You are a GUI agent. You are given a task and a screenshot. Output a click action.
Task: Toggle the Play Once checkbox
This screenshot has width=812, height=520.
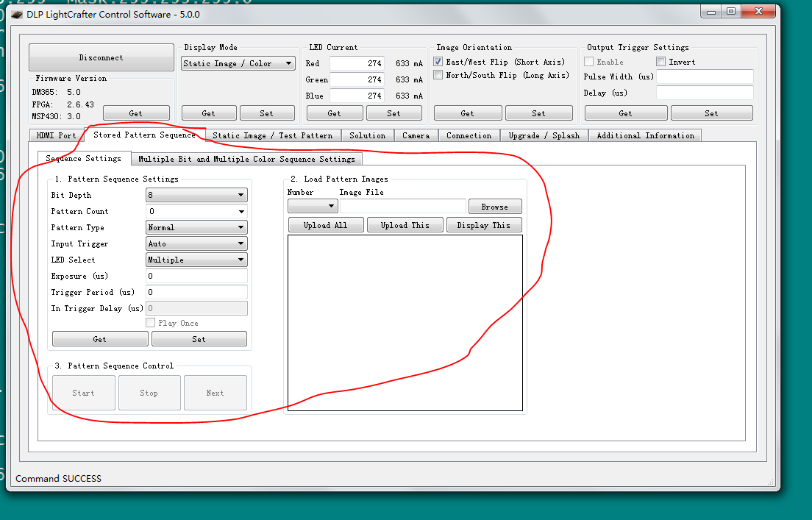151,323
